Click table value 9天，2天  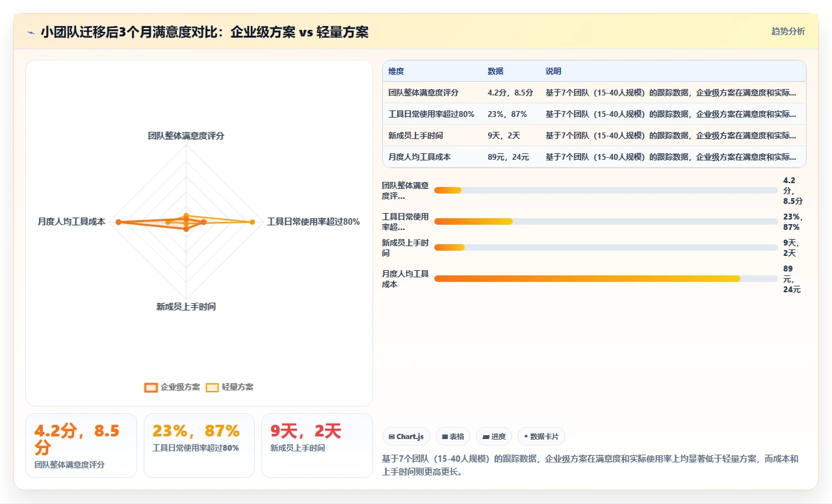click(504, 136)
